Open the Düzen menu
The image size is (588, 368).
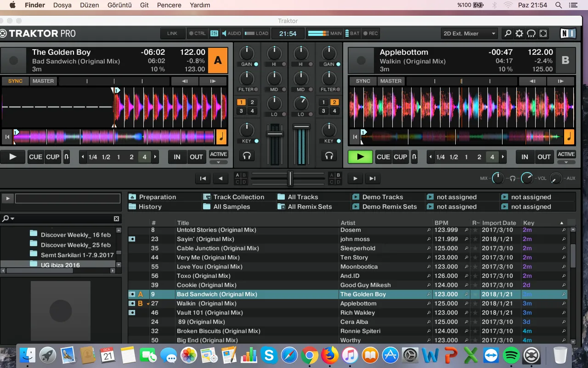90,5
